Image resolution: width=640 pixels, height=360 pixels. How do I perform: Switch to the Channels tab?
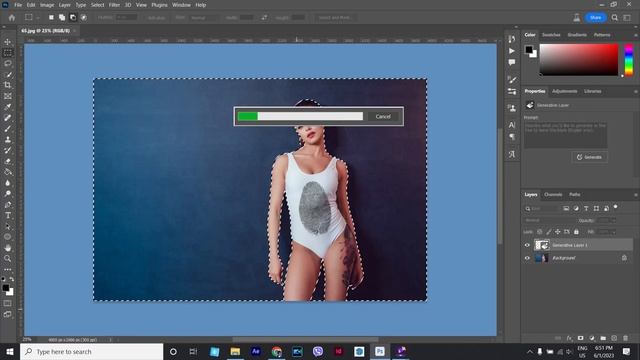click(553, 195)
